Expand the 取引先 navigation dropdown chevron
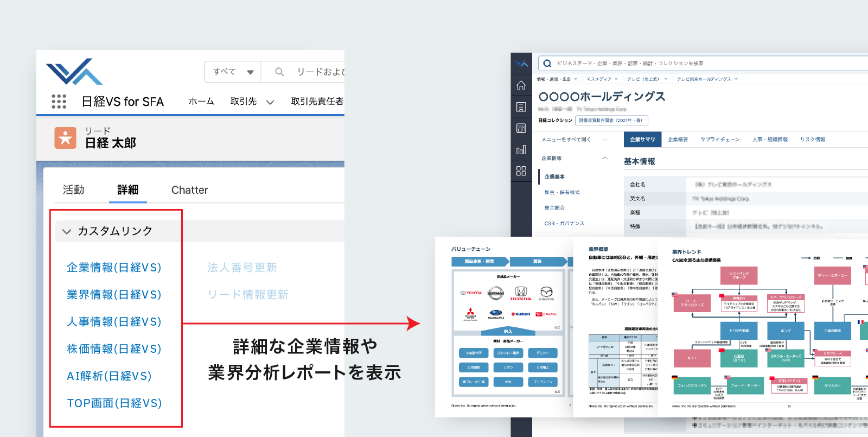Screen dimensions: 868x437 (x=270, y=102)
